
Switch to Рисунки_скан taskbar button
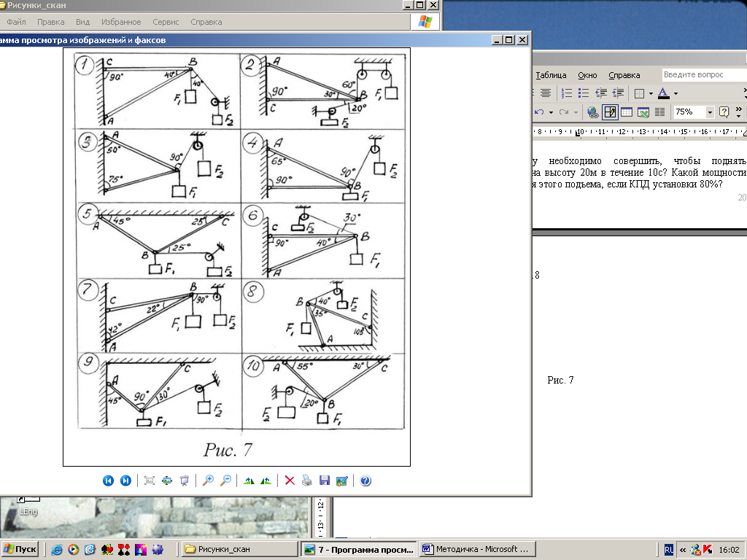click(x=240, y=549)
